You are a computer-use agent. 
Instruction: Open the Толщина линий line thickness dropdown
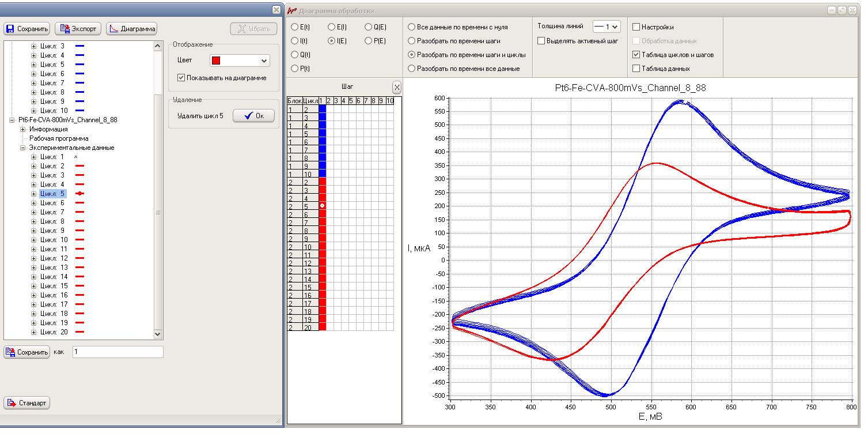607,27
